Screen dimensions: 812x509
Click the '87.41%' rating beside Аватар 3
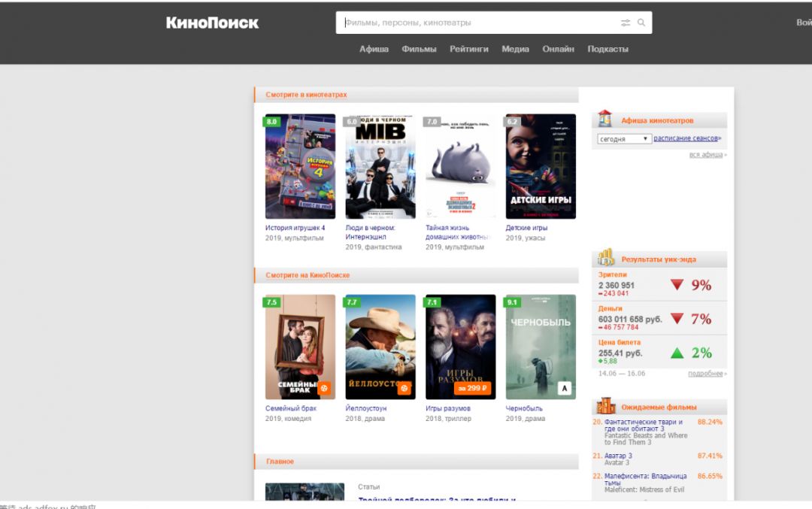pos(710,456)
